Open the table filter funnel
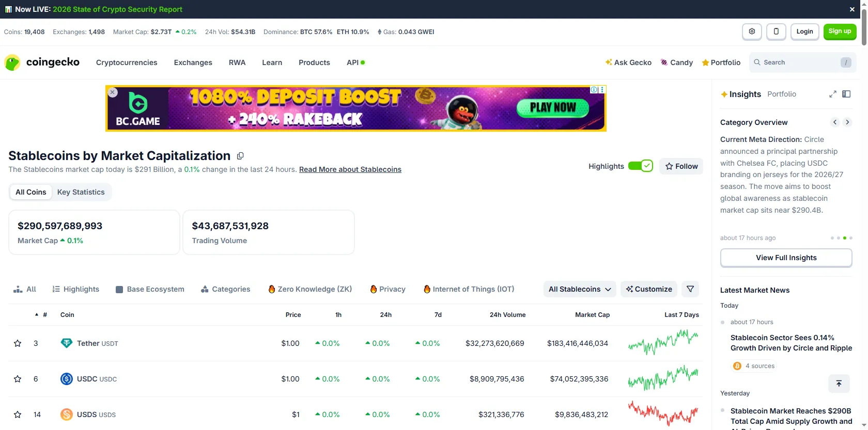Screen dimensions: 868x430 coord(690,289)
